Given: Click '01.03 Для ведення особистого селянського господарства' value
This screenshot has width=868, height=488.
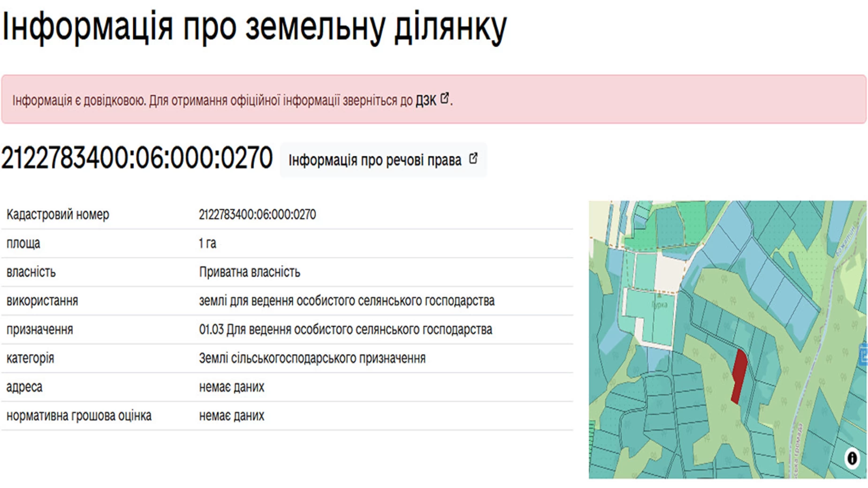Looking at the screenshot, I should [345, 329].
